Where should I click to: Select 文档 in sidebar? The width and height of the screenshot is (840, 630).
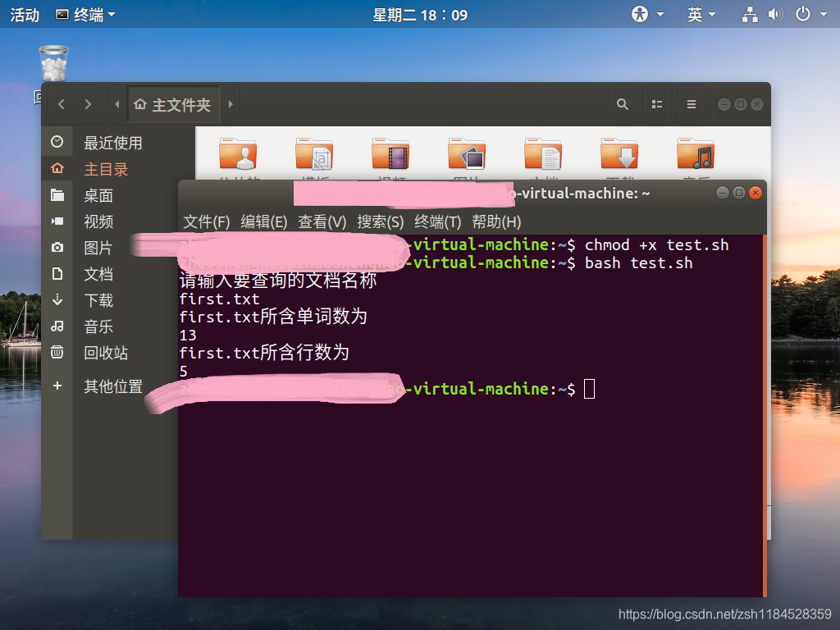pyautogui.click(x=98, y=274)
